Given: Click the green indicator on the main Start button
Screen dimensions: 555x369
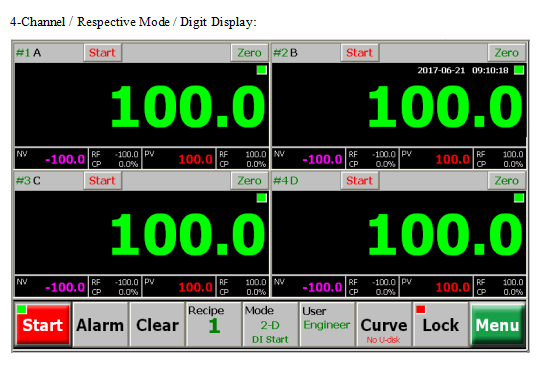Looking at the screenshot, I should (22, 309).
